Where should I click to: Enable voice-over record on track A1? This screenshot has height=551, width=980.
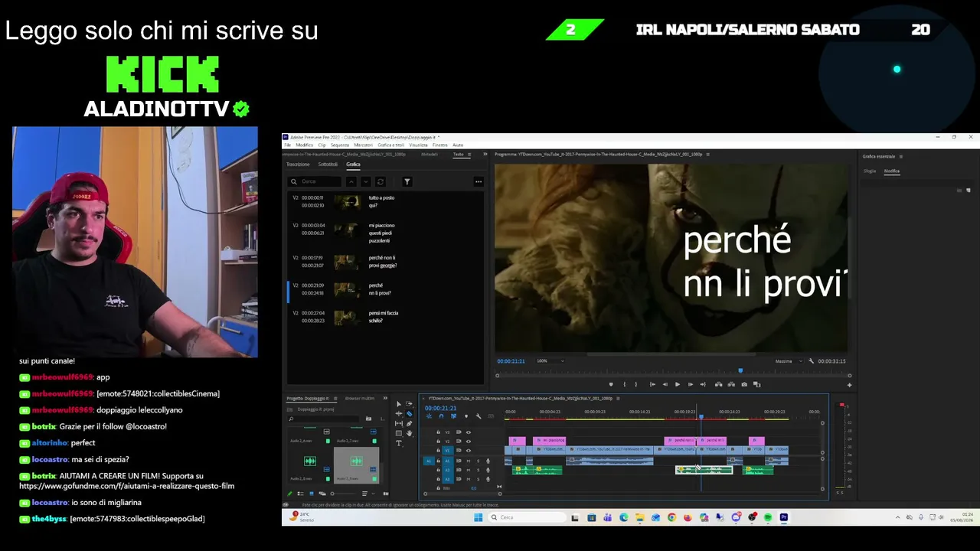(488, 461)
